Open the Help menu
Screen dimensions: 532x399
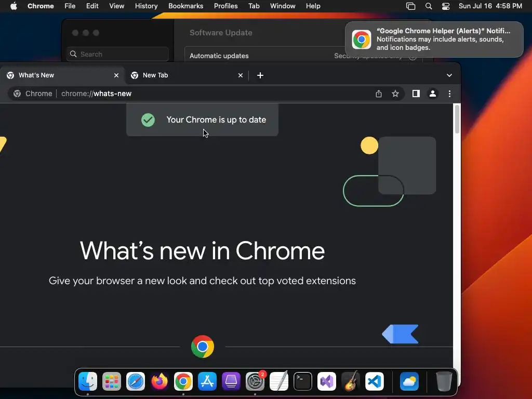tap(313, 6)
